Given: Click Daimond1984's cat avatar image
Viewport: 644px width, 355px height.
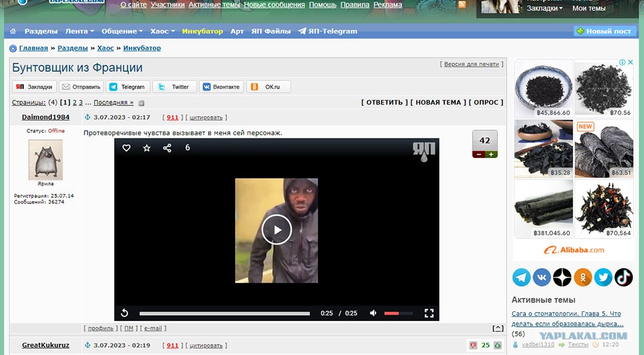Looking at the screenshot, I should coord(46,160).
